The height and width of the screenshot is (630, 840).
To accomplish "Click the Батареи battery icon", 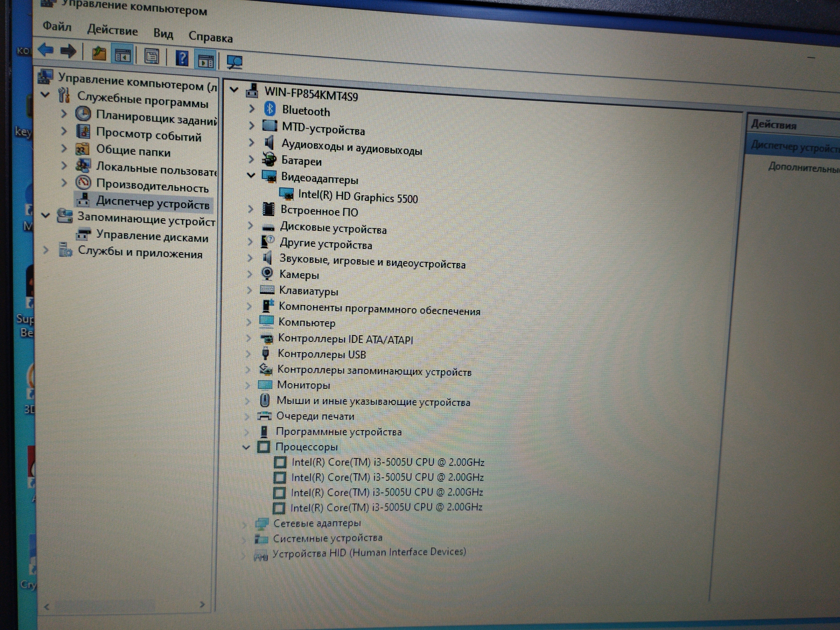I will [x=269, y=159].
